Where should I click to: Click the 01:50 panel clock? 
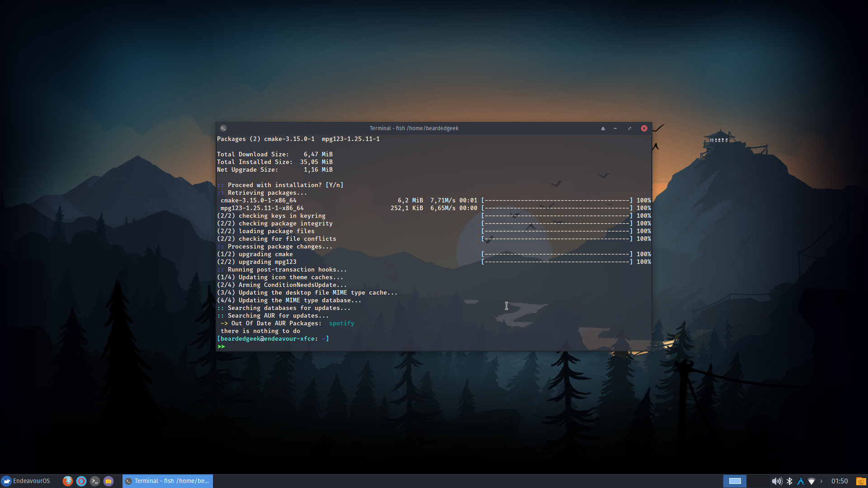pyautogui.click(x=840, y=481)
